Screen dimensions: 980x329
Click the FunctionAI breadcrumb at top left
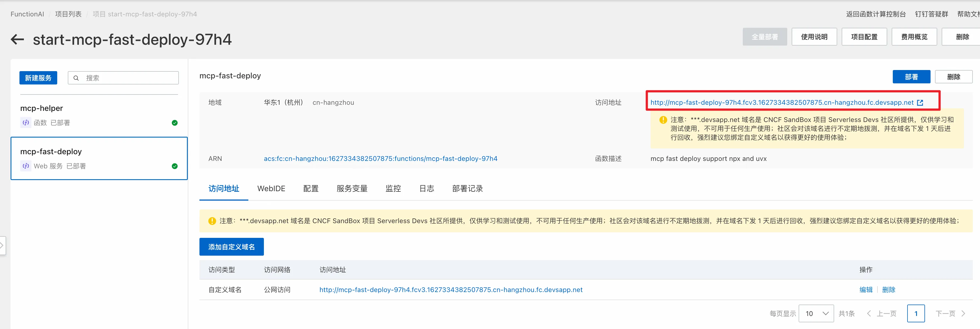point(27,14)
